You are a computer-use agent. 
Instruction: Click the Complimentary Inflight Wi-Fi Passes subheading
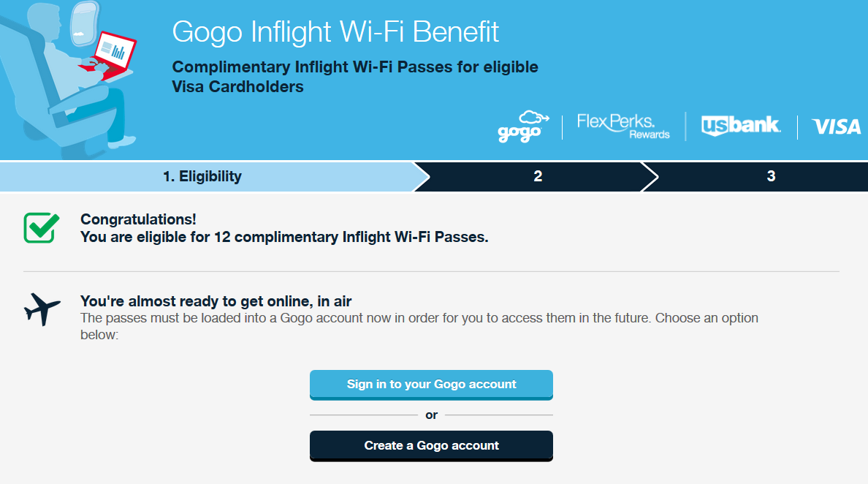point(355,77)
